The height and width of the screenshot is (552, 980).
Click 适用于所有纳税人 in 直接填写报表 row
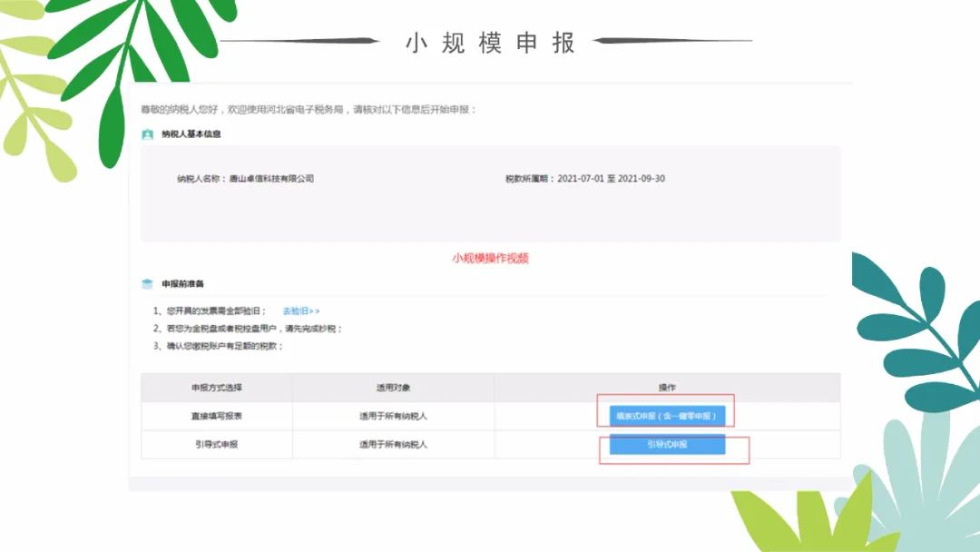coord(393,416)
